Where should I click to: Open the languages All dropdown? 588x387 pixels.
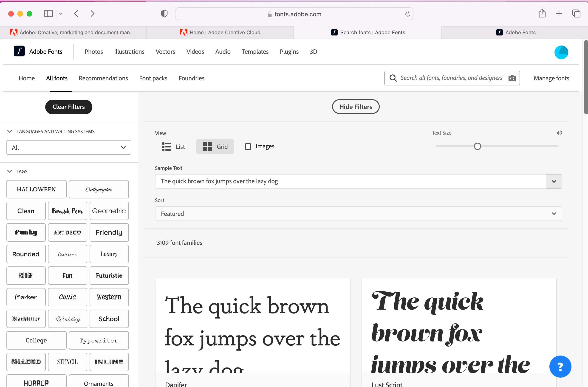69,147
